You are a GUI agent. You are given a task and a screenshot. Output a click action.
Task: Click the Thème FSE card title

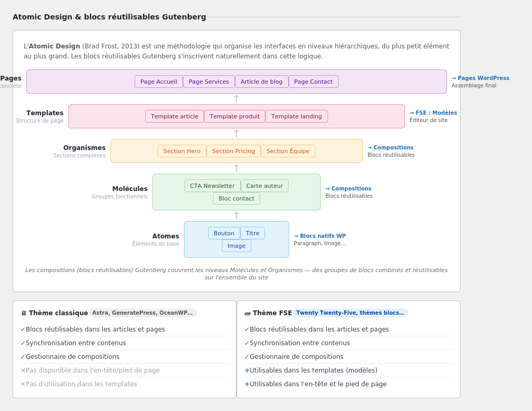tap(272, 313)
